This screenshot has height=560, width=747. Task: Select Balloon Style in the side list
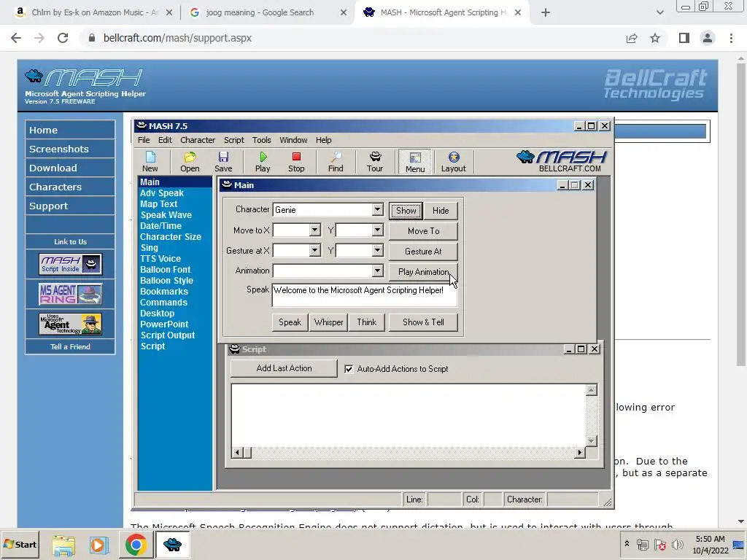(166, 281)
